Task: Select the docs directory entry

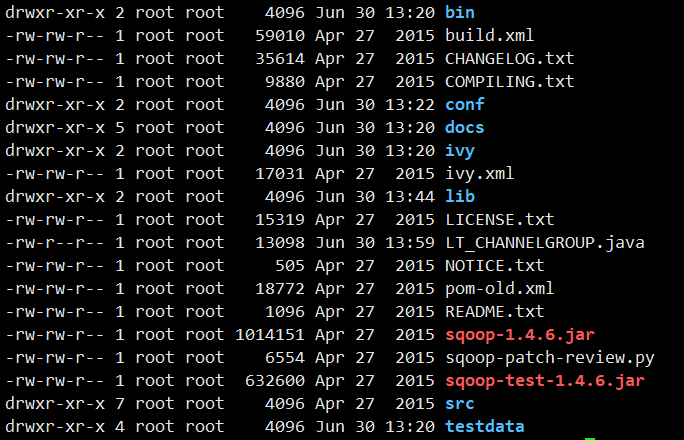Action: (465, 127)
